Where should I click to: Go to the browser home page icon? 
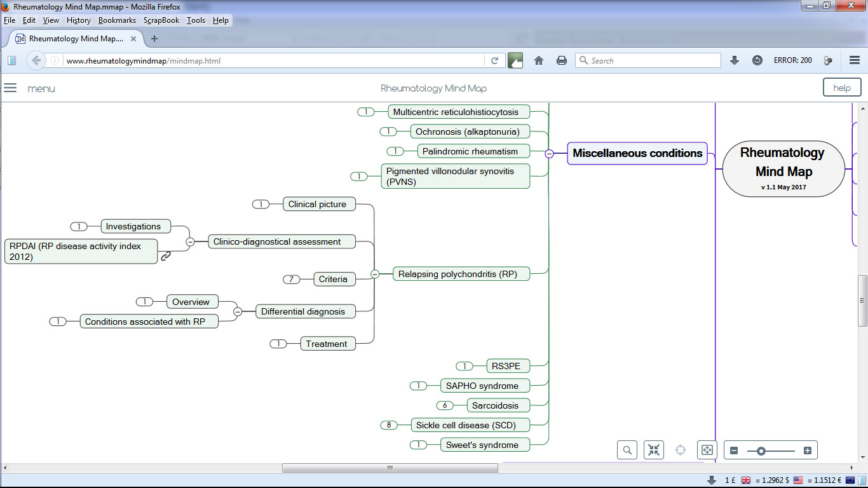539,60
